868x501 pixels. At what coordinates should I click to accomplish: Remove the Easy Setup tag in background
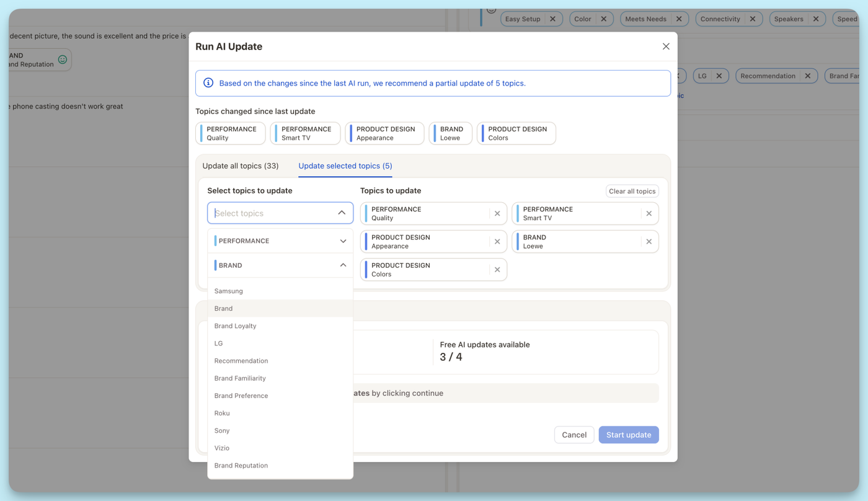tap(552, 19)
